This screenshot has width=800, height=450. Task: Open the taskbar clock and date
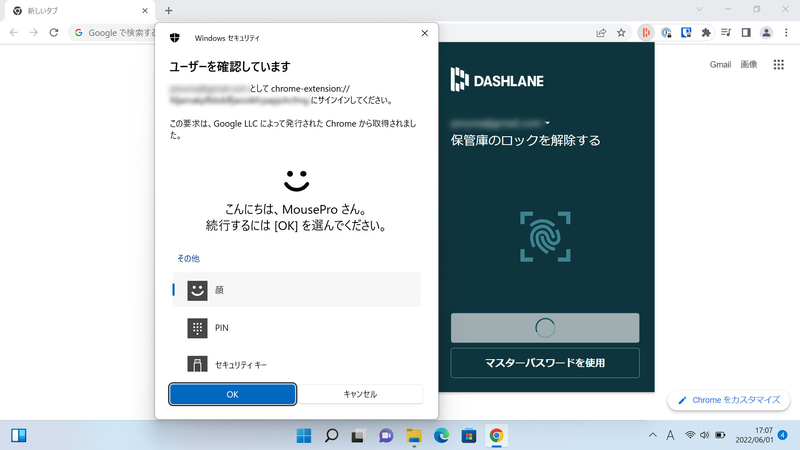(x=754, y=435)
